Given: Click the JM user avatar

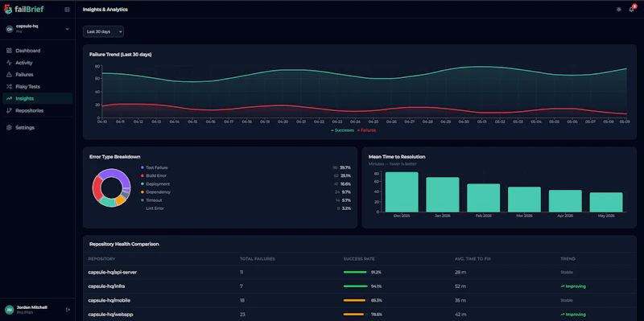Looking at the screenshot, I should tap(9, 310).
